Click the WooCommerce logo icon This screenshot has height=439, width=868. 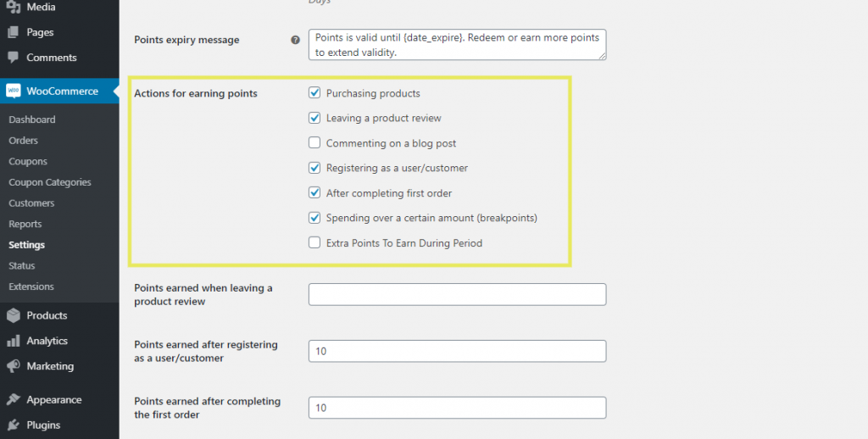14,91
